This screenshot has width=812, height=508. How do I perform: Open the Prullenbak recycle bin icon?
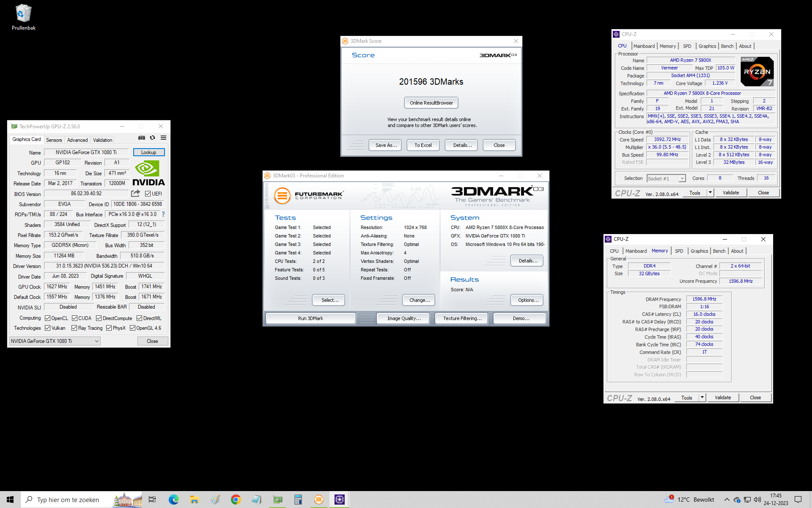point(23,17)
